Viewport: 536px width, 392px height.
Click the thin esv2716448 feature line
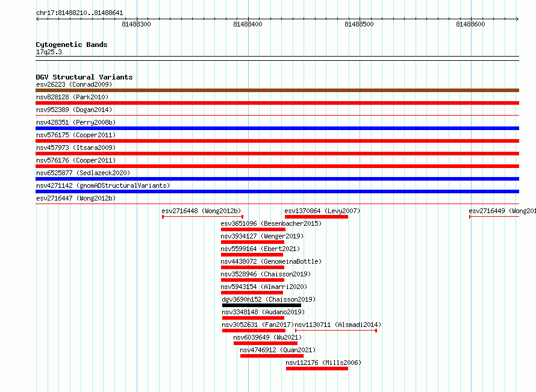(x=203, y=217)
